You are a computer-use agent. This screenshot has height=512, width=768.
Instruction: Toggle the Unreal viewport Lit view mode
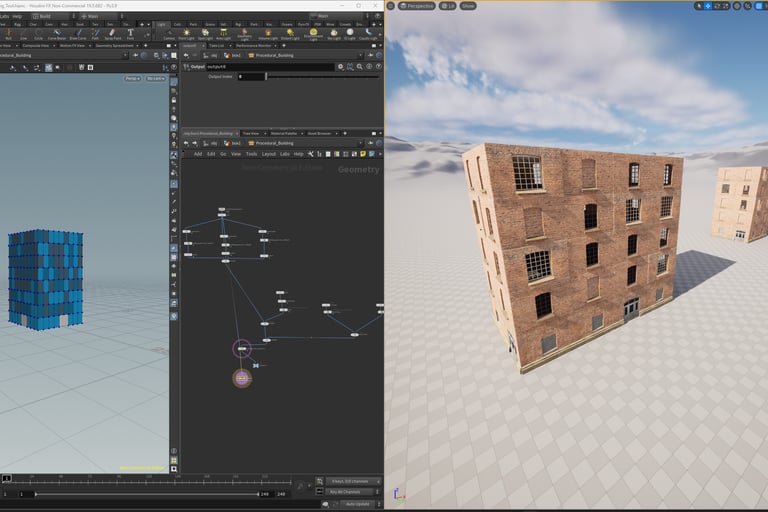[x=447, y=6]
